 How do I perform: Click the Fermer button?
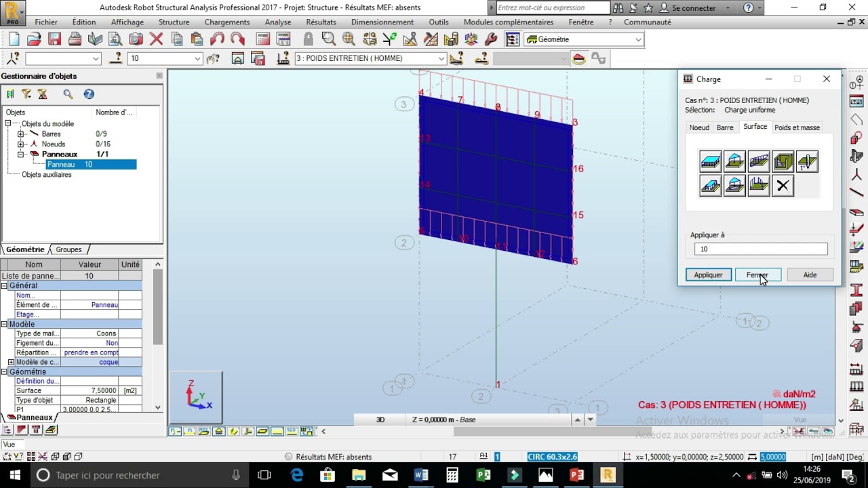[x=758, y=275]
